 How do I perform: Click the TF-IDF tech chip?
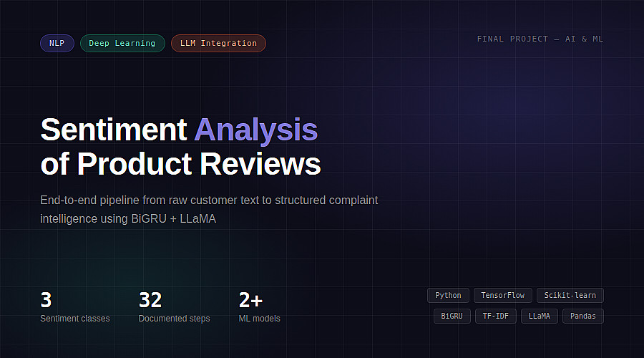tap(496, 316)
